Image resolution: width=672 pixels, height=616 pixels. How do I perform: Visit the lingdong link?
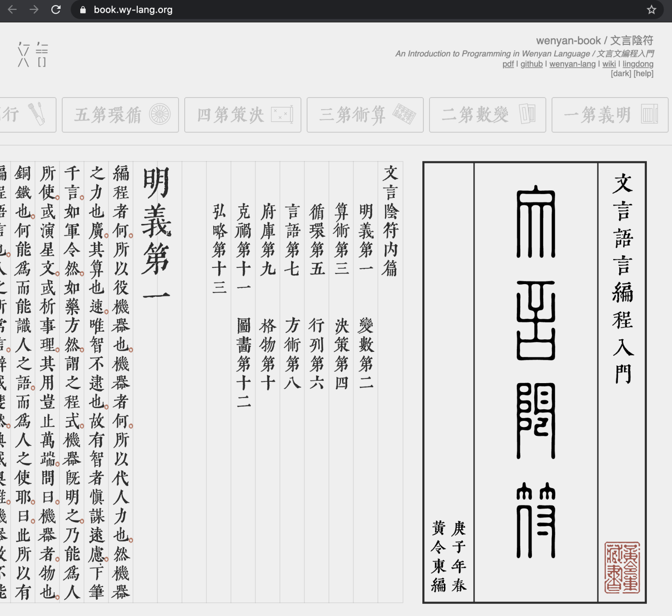tap(638, 64)
